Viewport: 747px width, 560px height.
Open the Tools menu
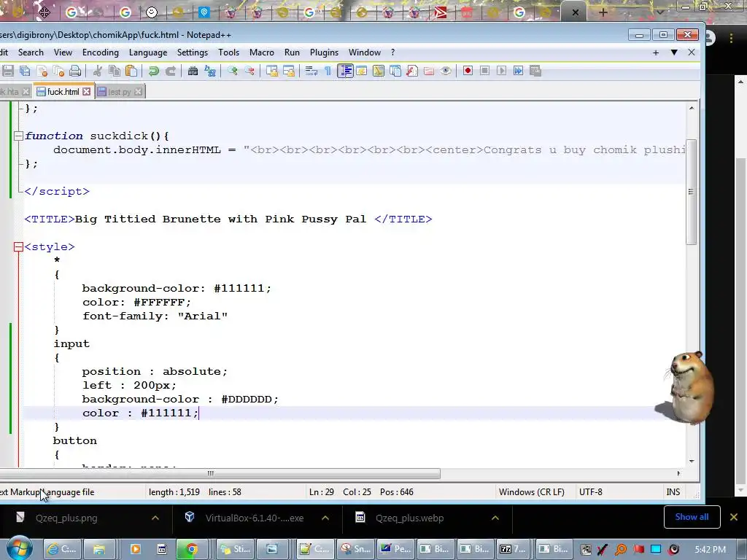(x=228, y=52)
